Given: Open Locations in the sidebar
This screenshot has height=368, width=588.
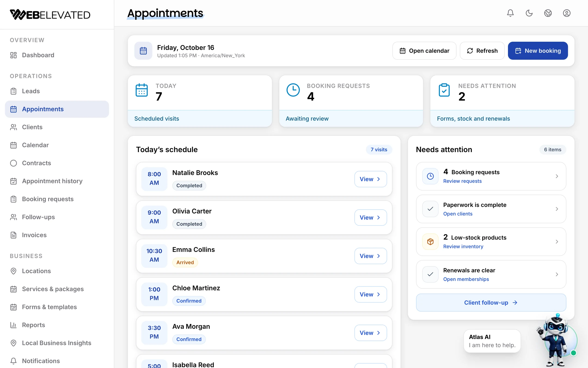Looking at the screenshot, I should click(57, 271).
